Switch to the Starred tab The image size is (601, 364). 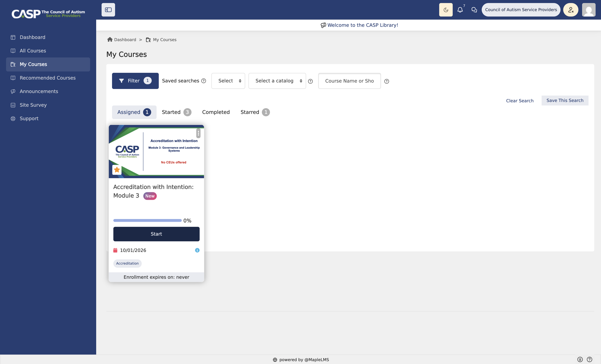coord(255,112)
